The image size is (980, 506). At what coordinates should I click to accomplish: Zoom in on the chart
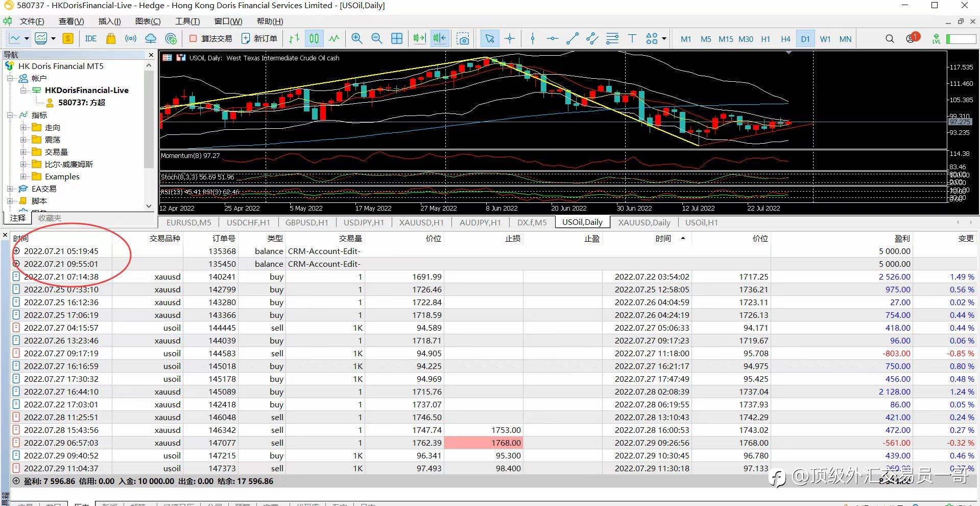coord(357,38)
